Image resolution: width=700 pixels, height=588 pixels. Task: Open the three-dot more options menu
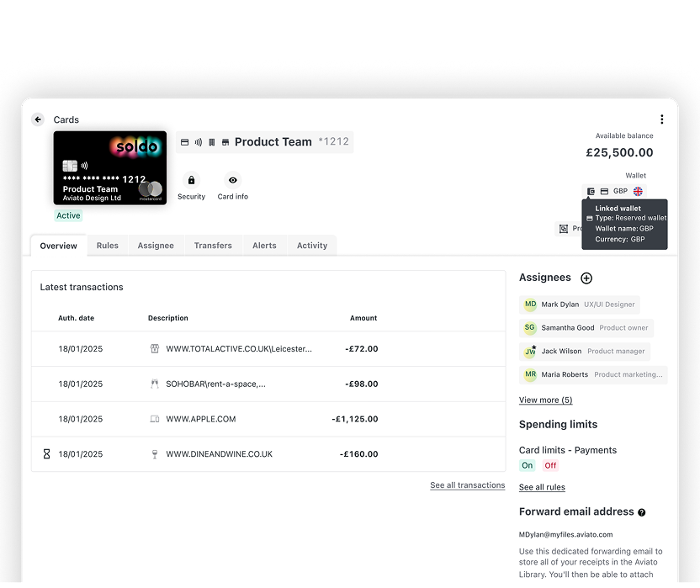(661, 119)
